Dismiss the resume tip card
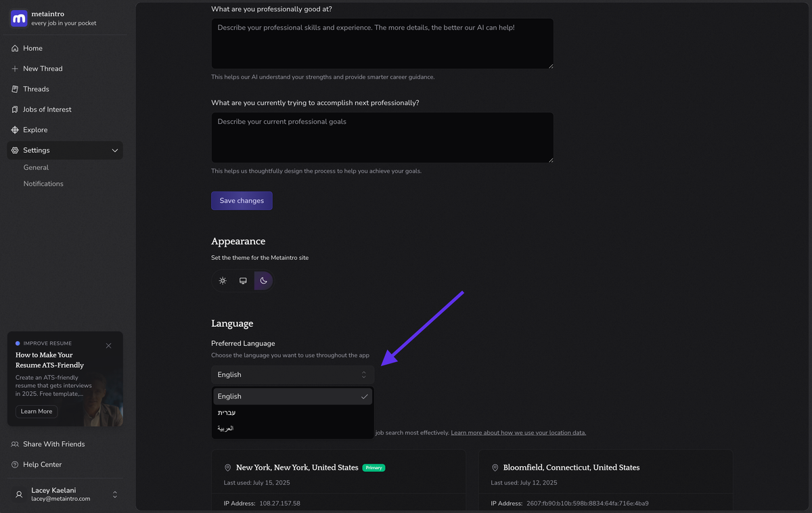Image resolution: width=812 pixels, height=513 pixels. [x=108, y=346]
